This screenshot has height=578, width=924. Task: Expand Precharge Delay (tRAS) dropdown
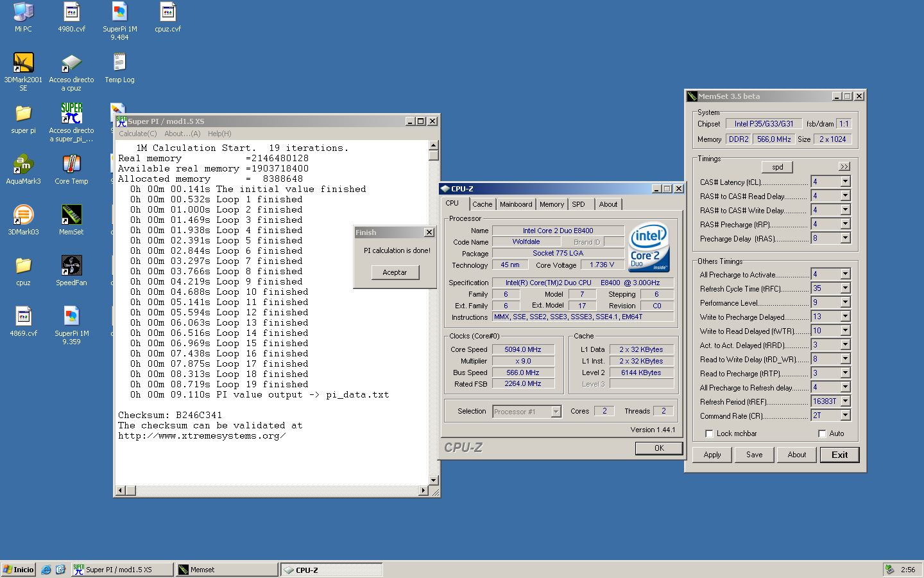[845, 238]
